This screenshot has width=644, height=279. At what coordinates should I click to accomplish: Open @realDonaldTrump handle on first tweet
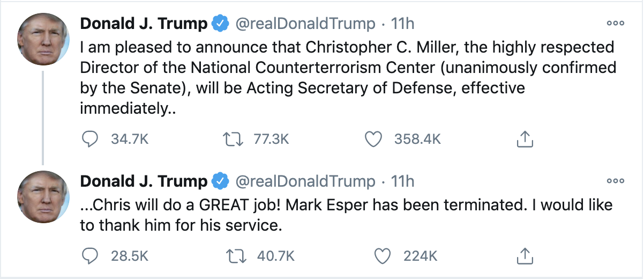(305, 24)
